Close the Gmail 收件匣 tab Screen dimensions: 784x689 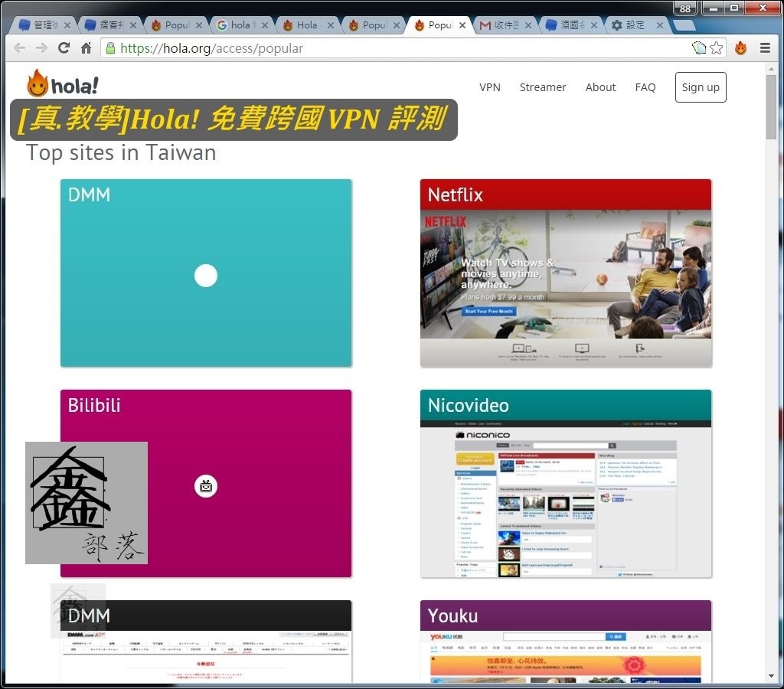point(528,25)
